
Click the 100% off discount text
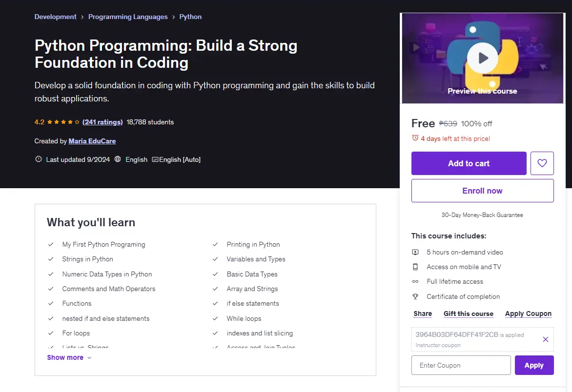point(476,123)
